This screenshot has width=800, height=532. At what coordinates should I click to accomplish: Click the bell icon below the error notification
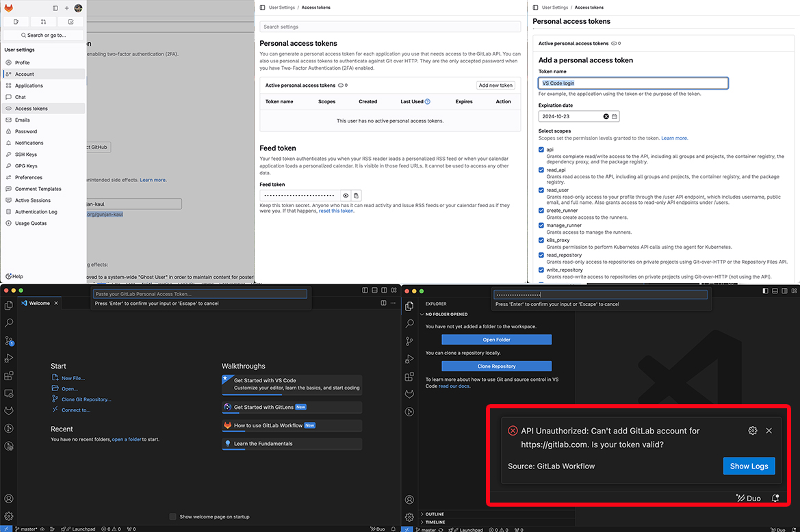[x=775, y=498]
